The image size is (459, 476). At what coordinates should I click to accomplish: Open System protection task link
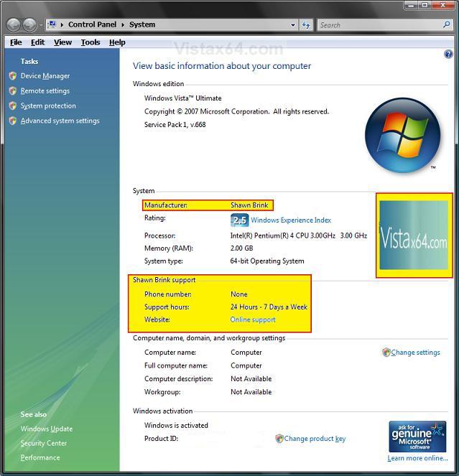click(48, 106)
